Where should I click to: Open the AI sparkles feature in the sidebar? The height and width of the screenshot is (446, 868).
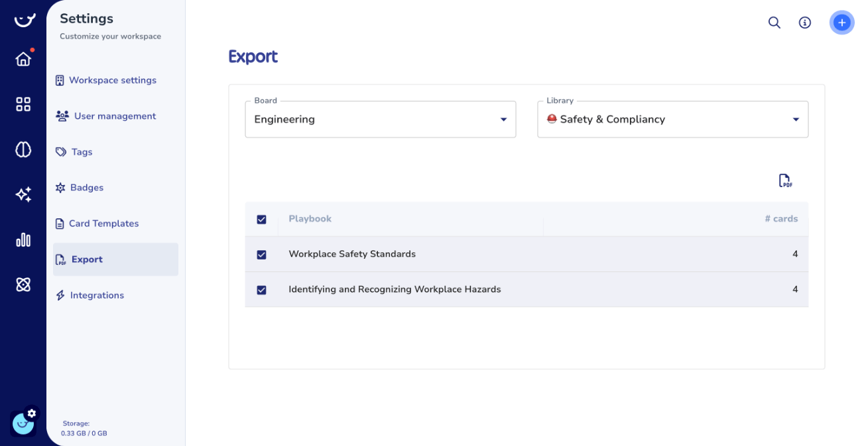tap(23, 194)
